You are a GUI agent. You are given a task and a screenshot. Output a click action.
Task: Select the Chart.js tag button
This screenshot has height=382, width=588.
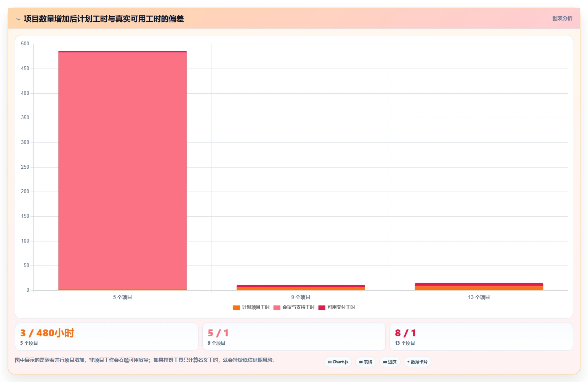pos(338,362)
